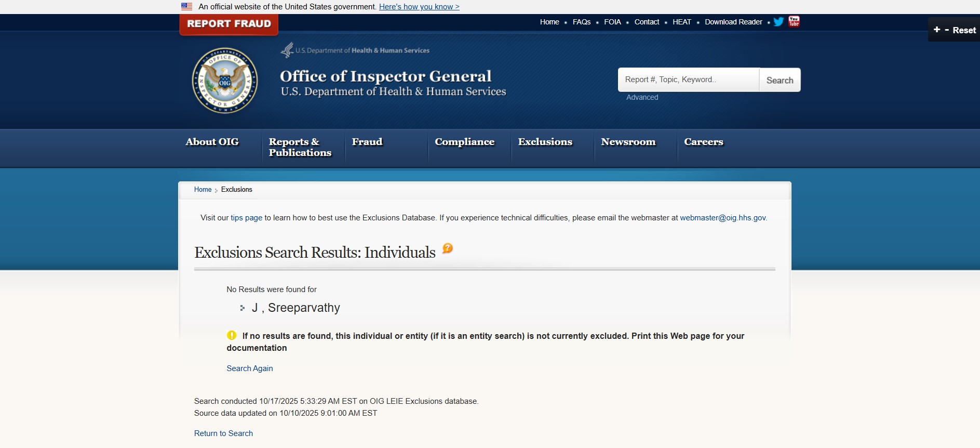Screen dimensions: 980x448
Task: Open the Newsroom menu
Action: [x=628, y=142]
